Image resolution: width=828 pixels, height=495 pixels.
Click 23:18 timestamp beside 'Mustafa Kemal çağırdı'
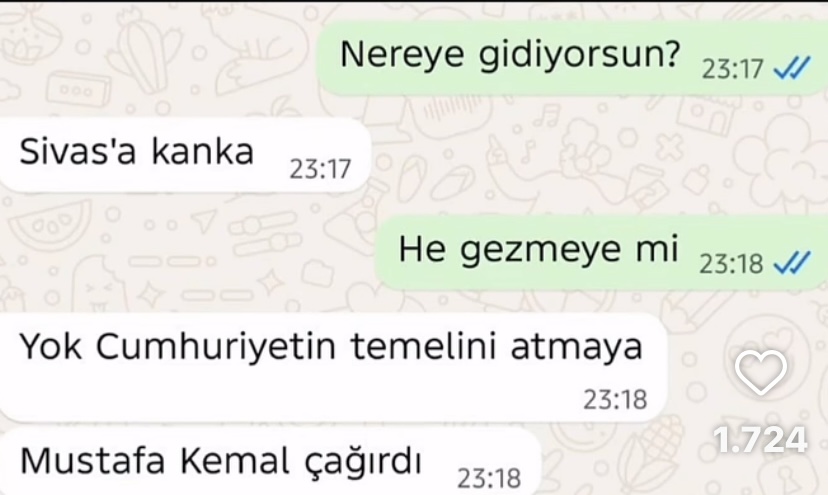coord(489,479)
